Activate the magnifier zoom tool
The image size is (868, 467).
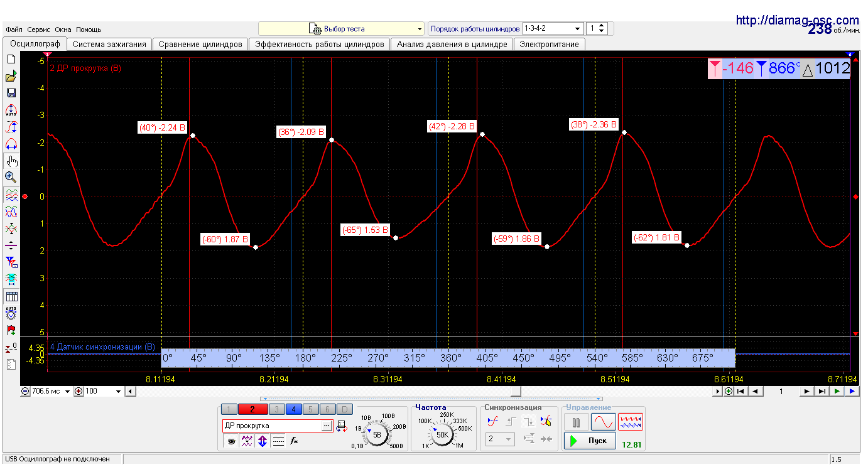[x=11, y=178]
